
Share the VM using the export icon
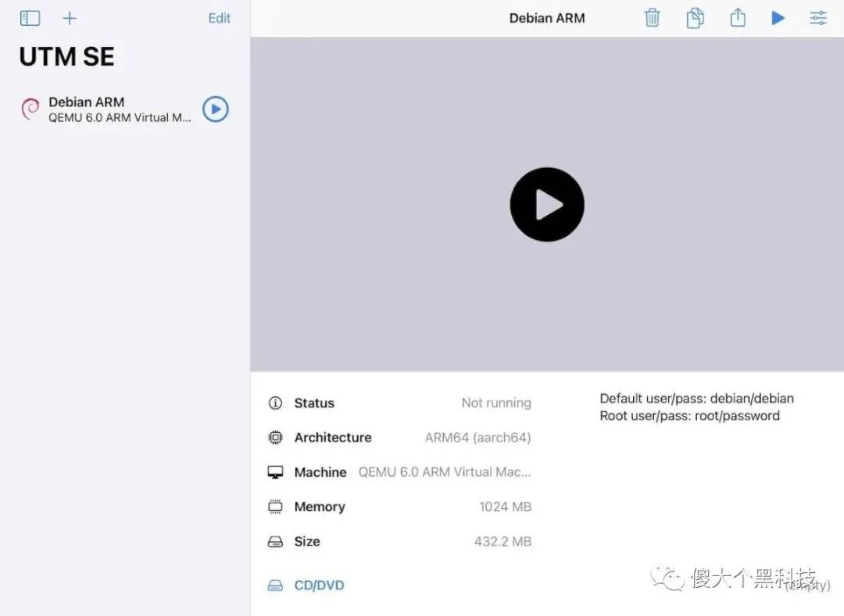(737, 18)
